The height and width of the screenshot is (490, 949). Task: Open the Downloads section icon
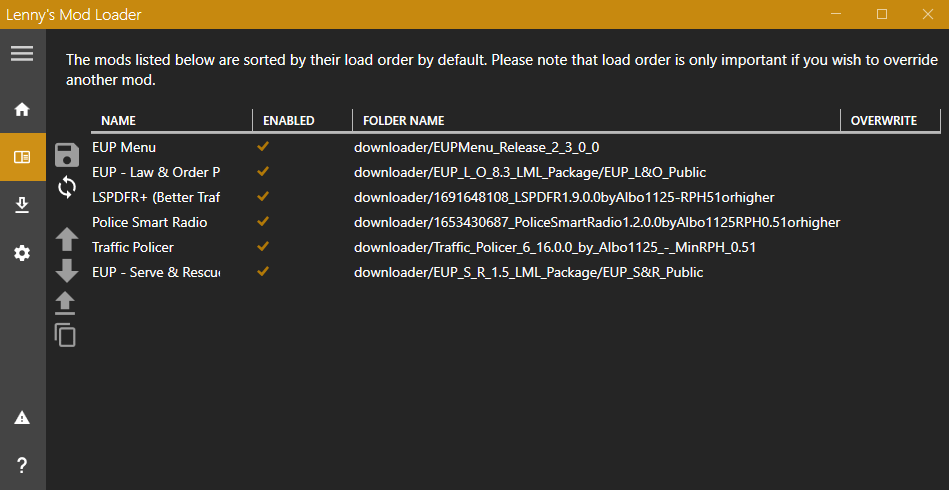22,205
